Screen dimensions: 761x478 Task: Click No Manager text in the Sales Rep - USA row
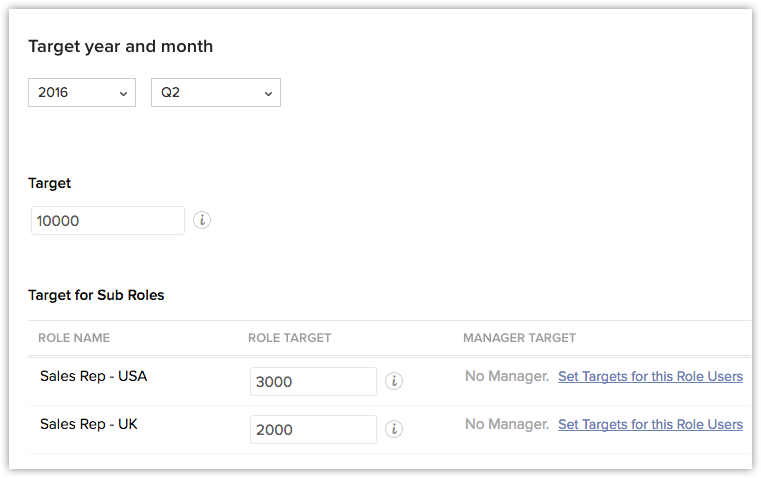pyautogui.click(x=507, y=377)
